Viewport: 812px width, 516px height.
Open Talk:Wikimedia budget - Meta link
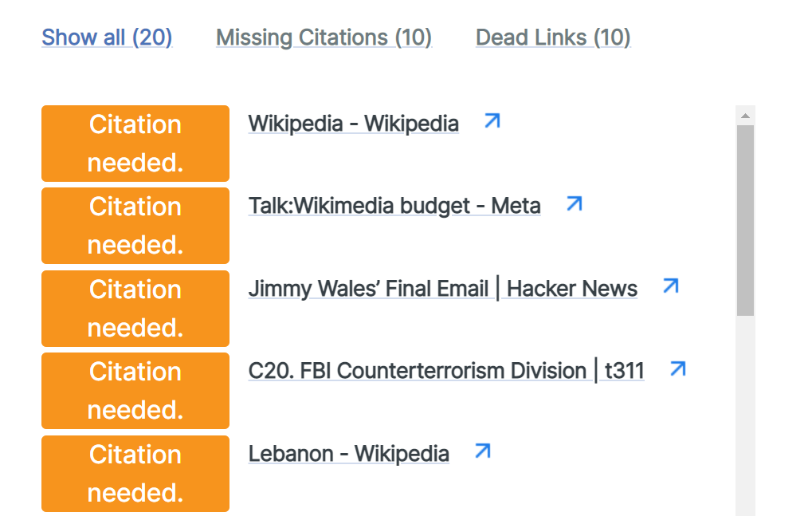[x=394, y=206]
